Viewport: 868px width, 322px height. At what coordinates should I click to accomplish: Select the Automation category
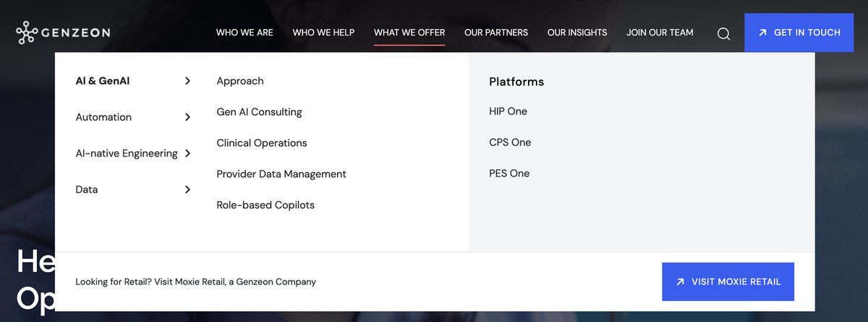click(x=103, y=117)
